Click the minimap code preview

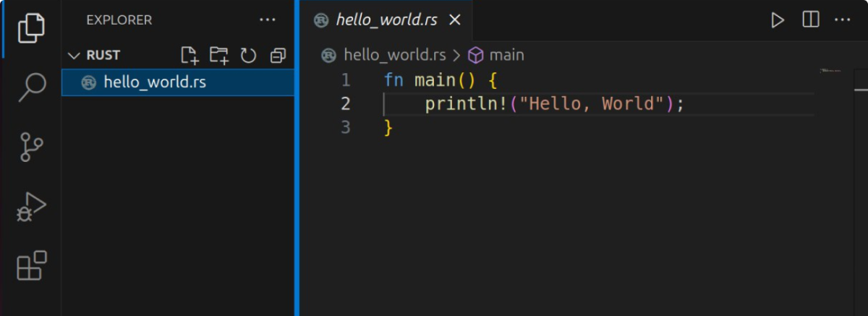830,71
